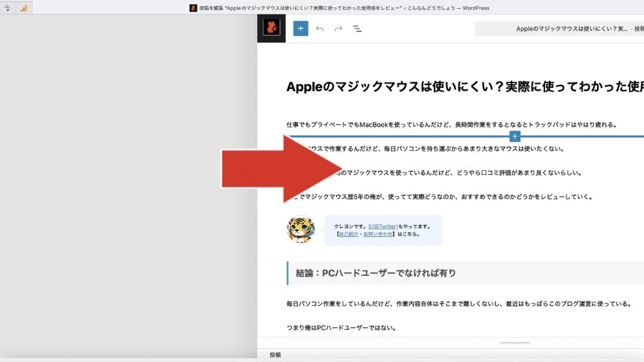
Task: Open the document overview list view
Action: (357, 28)
